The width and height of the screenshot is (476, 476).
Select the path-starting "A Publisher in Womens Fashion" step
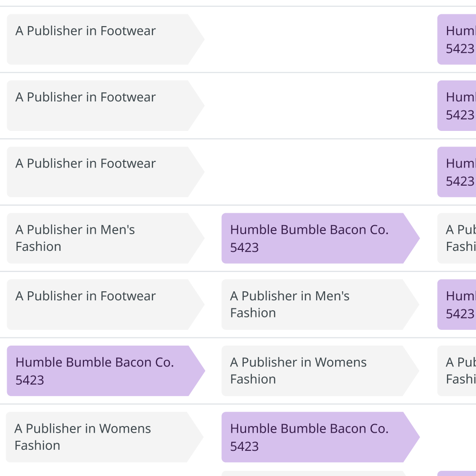pyautogui.click(x=100, y=437)
